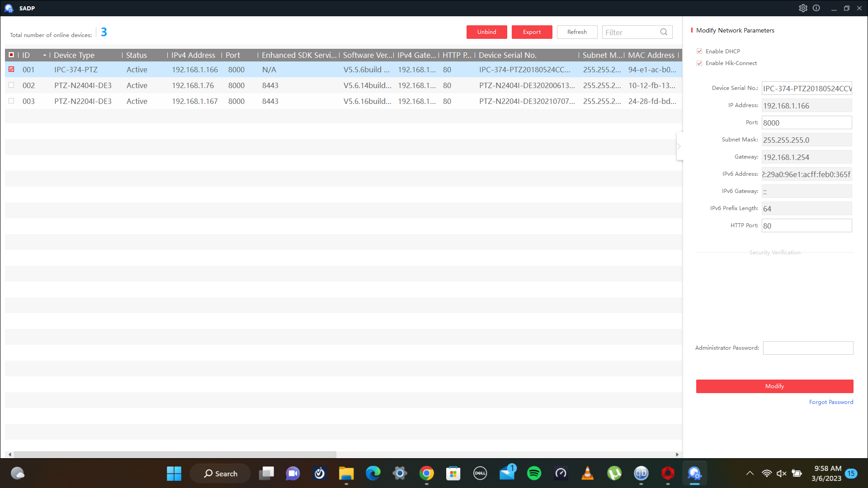868x488 pixels.
Task: View SADP info via the about icon
Action: pos(816,8)
